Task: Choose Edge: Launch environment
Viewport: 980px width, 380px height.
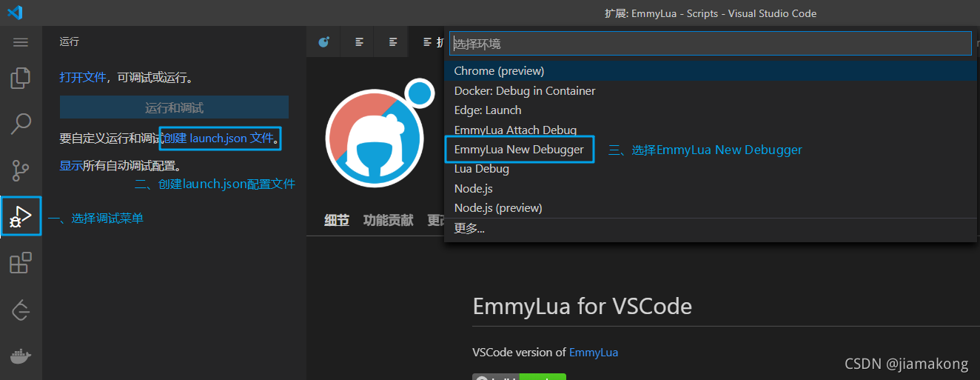Action: pyautogui.click(x=711, y=110)
